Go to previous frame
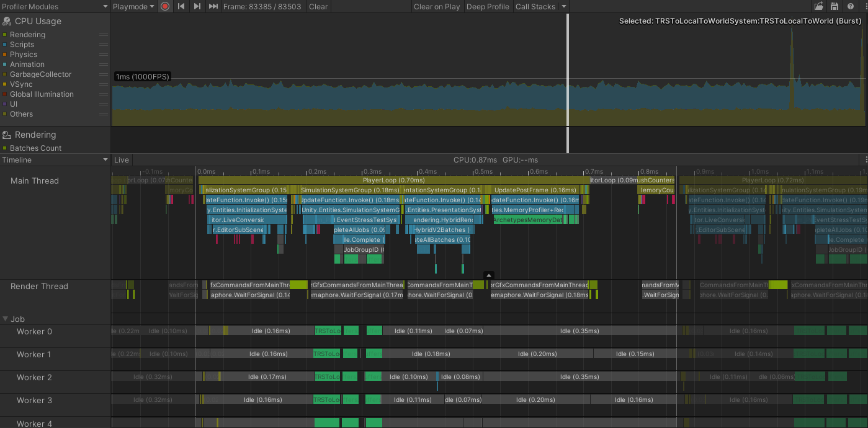The width and height of the screenshot is (868, 428). pyautogui.click(x=181, y=6)
